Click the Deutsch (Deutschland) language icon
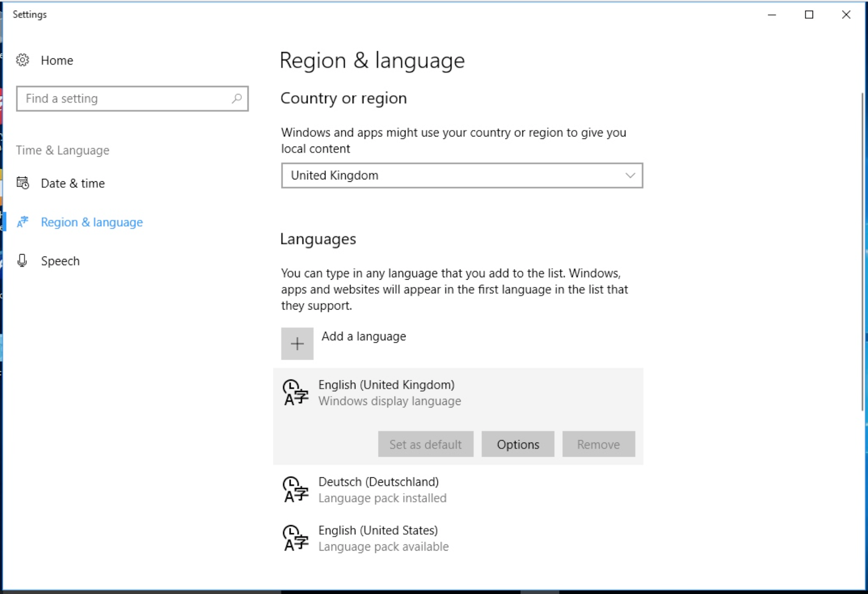The height and width of the screenshot is (594, 868). (x=296, y=489)
